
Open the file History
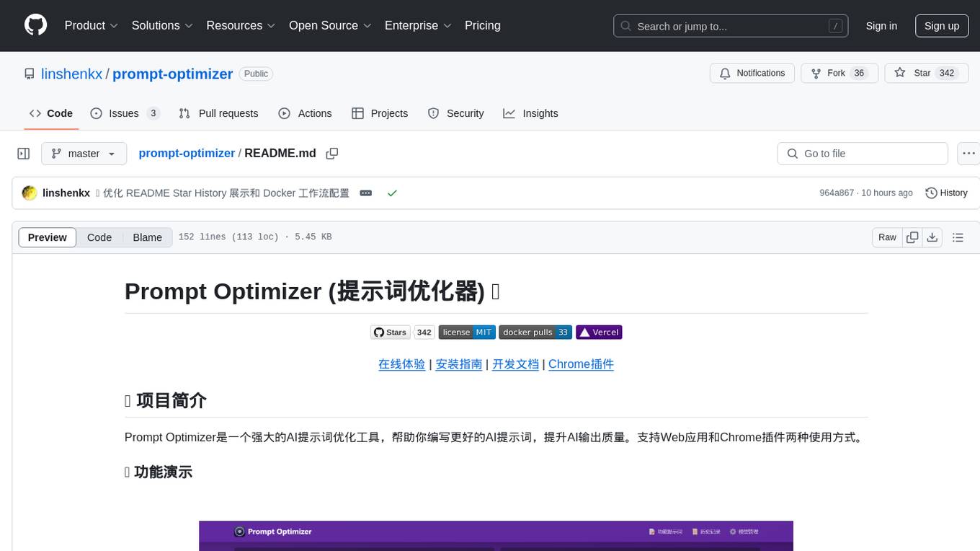(x=946, y=193)
